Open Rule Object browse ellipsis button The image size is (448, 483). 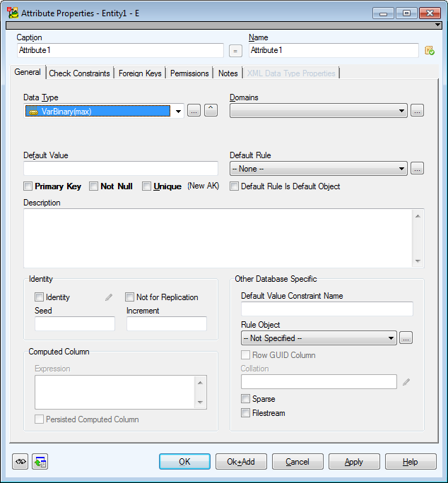click(406, 338)
